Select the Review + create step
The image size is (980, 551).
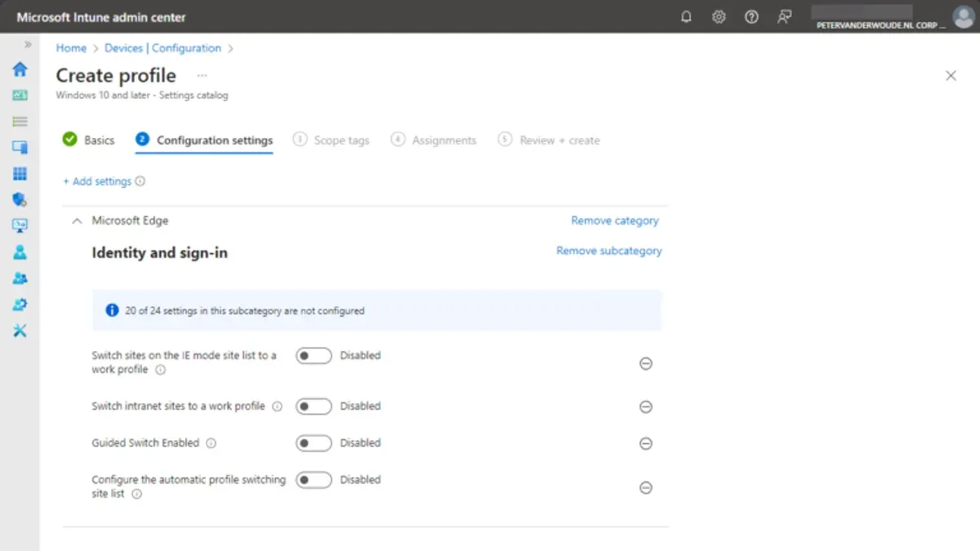click(x=549, y=140)
